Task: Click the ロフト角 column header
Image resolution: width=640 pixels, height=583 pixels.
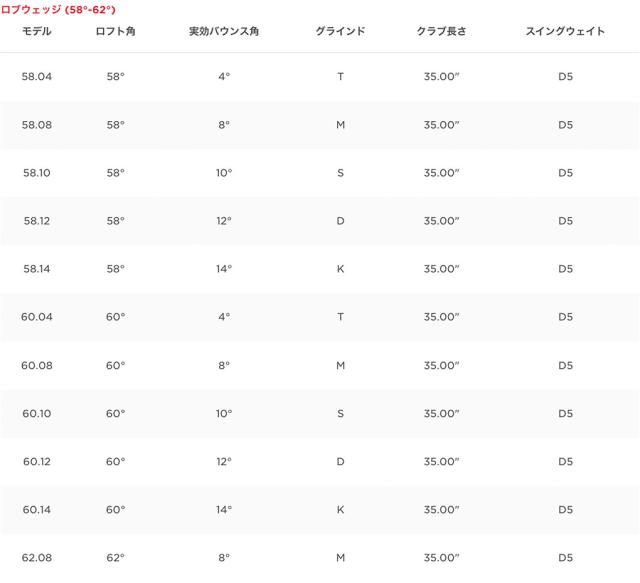Action: [x=116, y=32]
